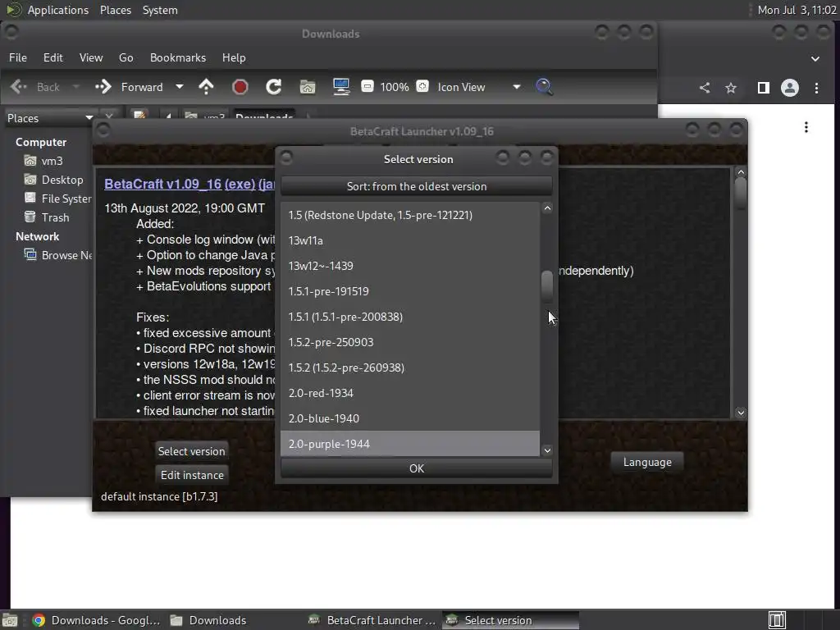Open Trash in Places sidebar

click(x=47, y=217)
